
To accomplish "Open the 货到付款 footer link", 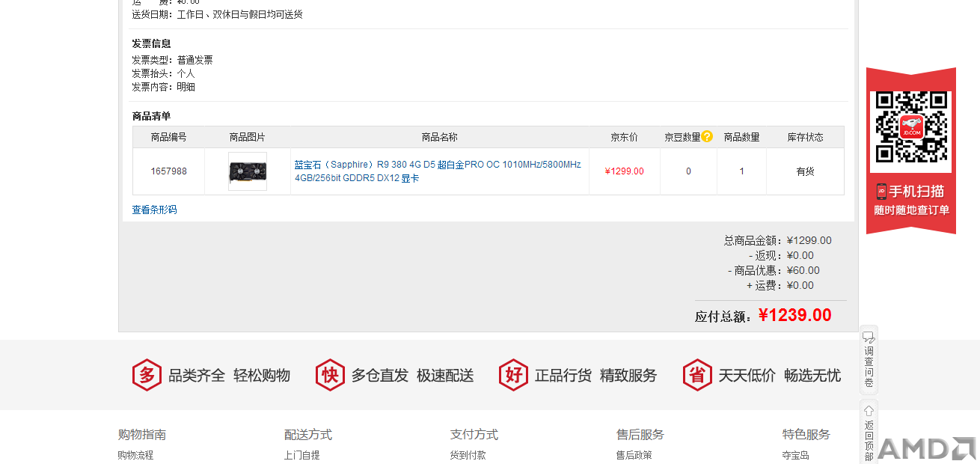I will click(468, 455).
